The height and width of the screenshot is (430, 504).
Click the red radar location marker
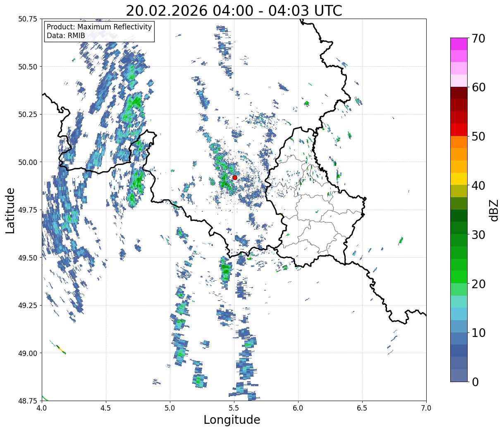point(235,177)
